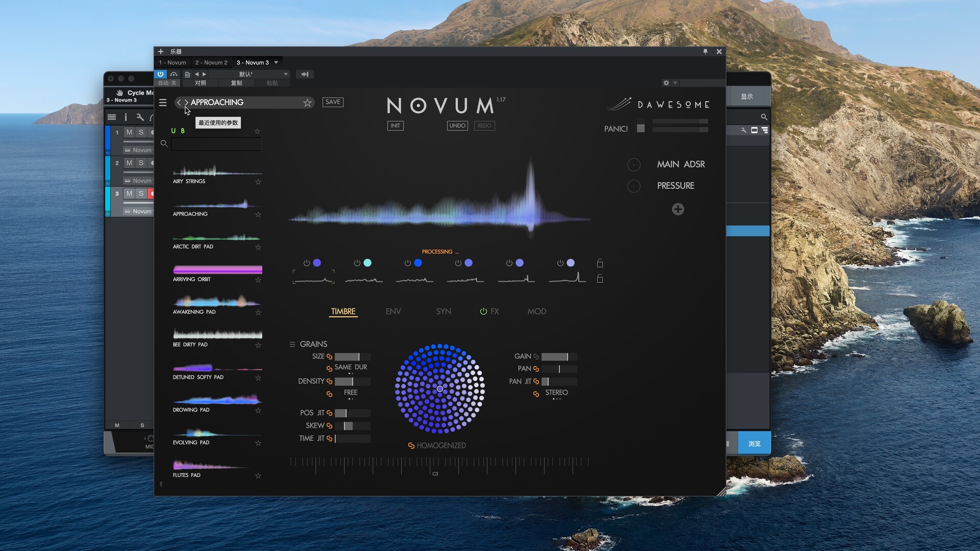This screenshot has width=980, height=551.
Task: Click the previous preset arrow
Action: pyautogui.click(x=179, y=103)
